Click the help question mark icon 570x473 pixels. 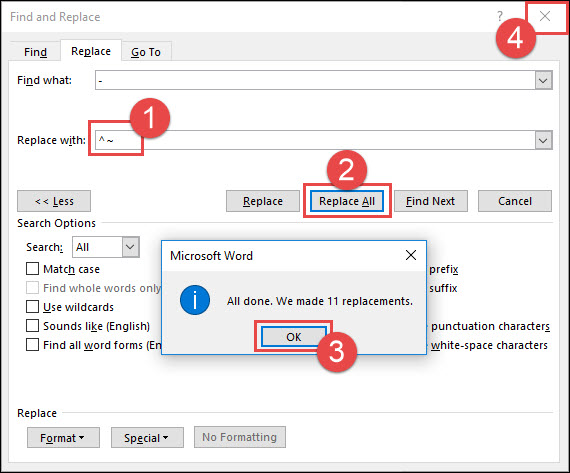tap(500, 16)
